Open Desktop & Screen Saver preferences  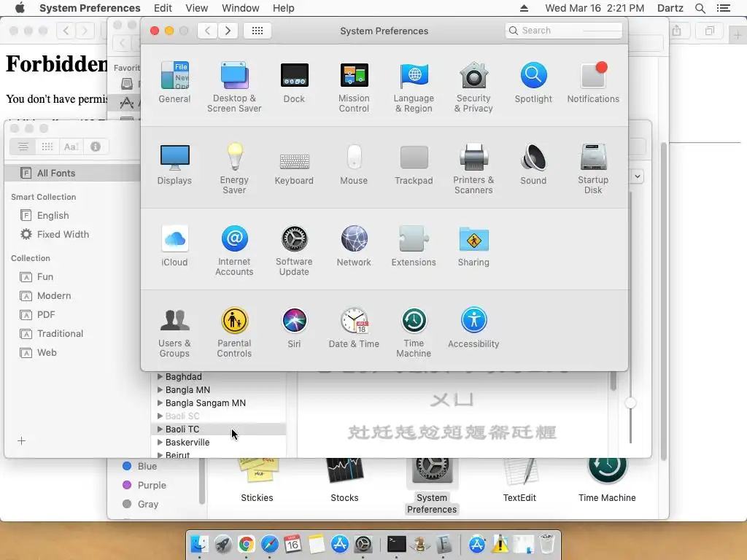coord(234,87)
